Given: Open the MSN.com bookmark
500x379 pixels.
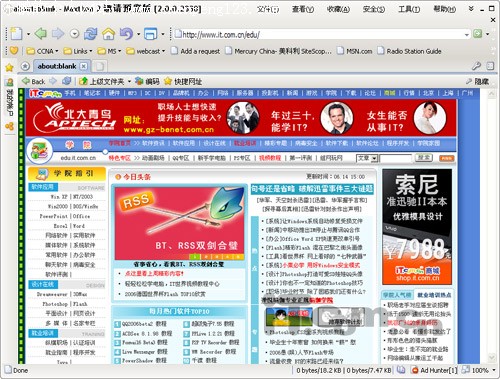Looking at the screenshot, I should (354, 51).
